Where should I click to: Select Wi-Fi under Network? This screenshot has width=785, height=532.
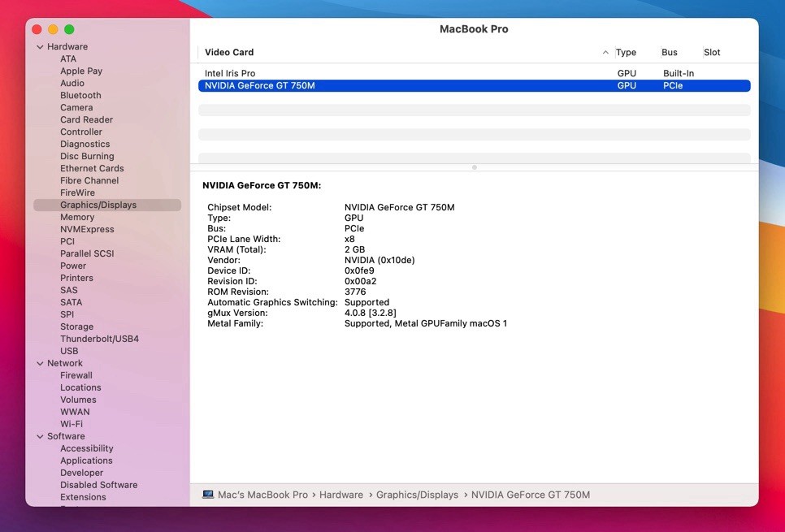pos(71,424)
